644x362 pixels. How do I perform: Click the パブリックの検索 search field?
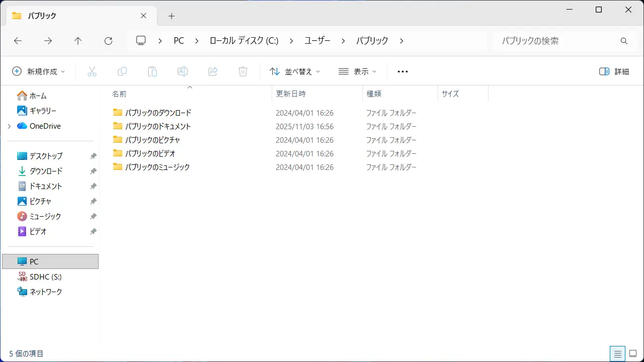(x=548, y=41)
